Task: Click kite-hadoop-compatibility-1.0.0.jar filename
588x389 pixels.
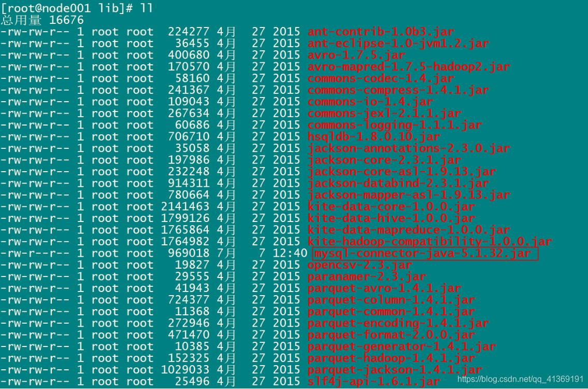Action: (x=430, y=241)
